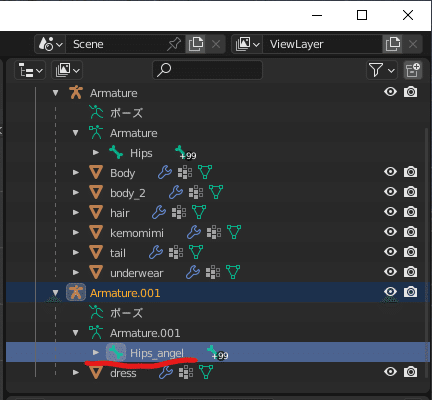This screenshot has height=400, width=432.
Task: Open the scene browse dropdown
Action: (50, 44)
